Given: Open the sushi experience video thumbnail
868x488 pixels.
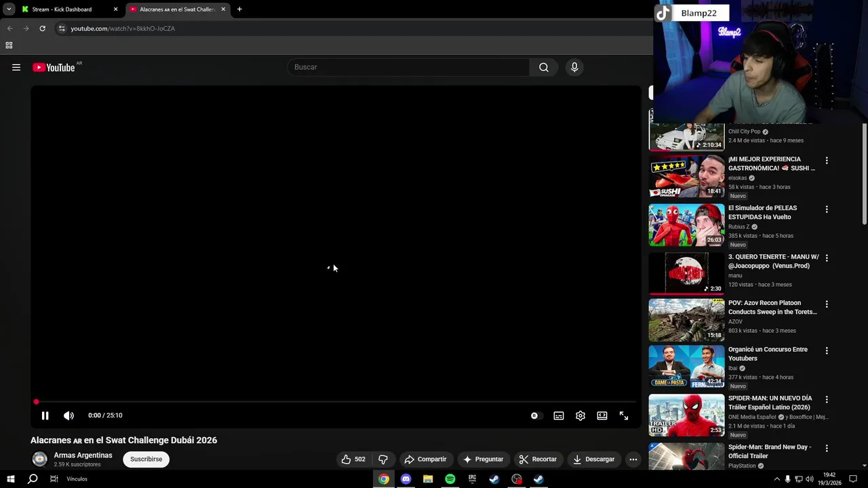Looking at the screenshot, I should (x=686, y=176).
